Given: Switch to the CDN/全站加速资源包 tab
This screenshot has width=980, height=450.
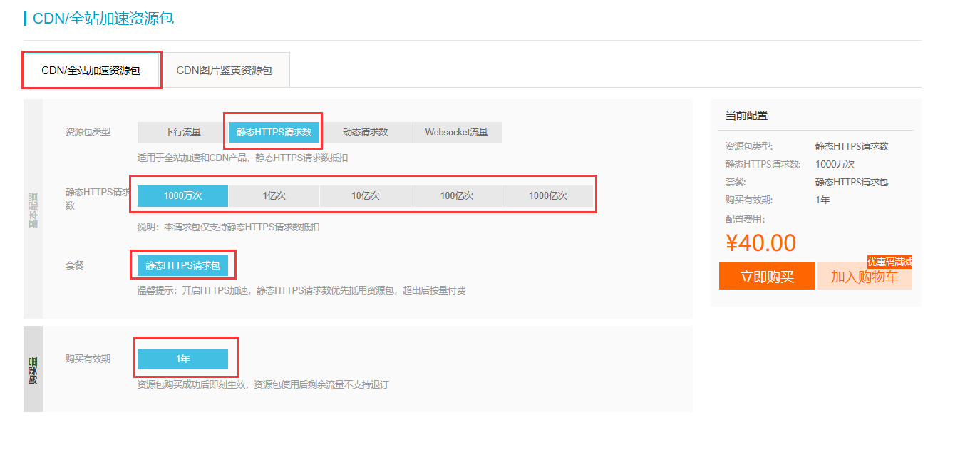Looking at the screenshot, I should click(91, 71).
